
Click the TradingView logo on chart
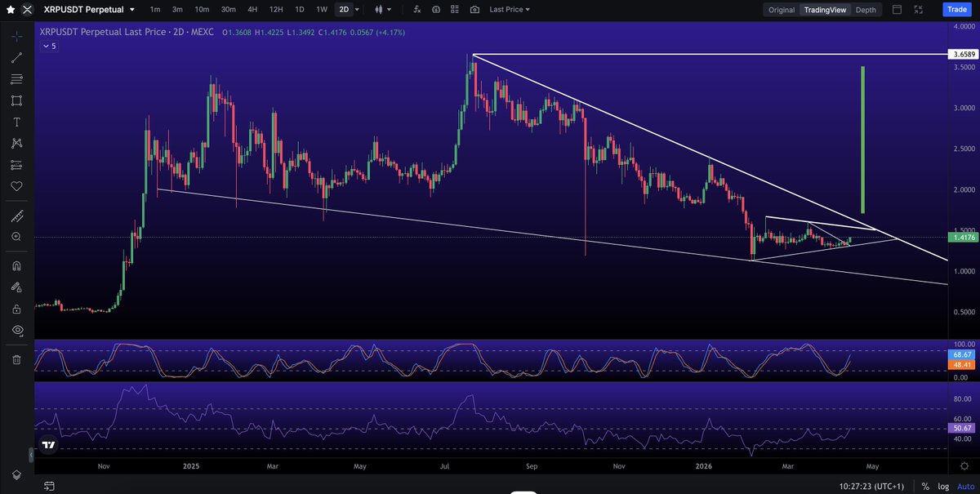pos(48,445)
